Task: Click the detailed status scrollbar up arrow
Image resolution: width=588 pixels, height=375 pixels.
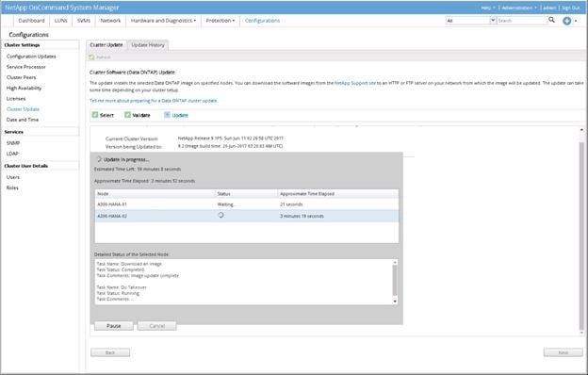Action: coord(395,263)
